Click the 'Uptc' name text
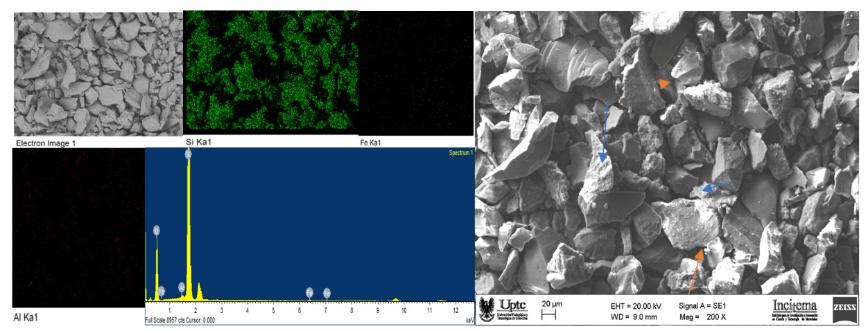This screenshot has width=868, height=331. (x=514, y=305)
